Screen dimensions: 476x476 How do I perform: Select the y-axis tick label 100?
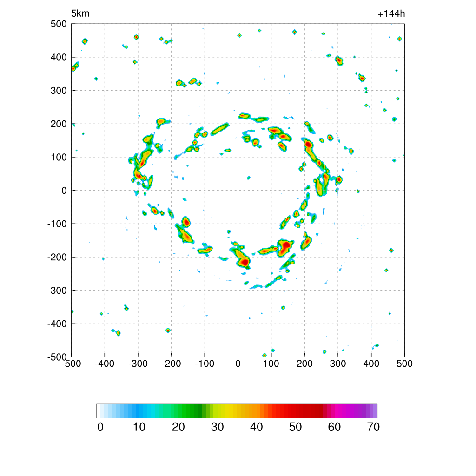click(x=59, y=157)
